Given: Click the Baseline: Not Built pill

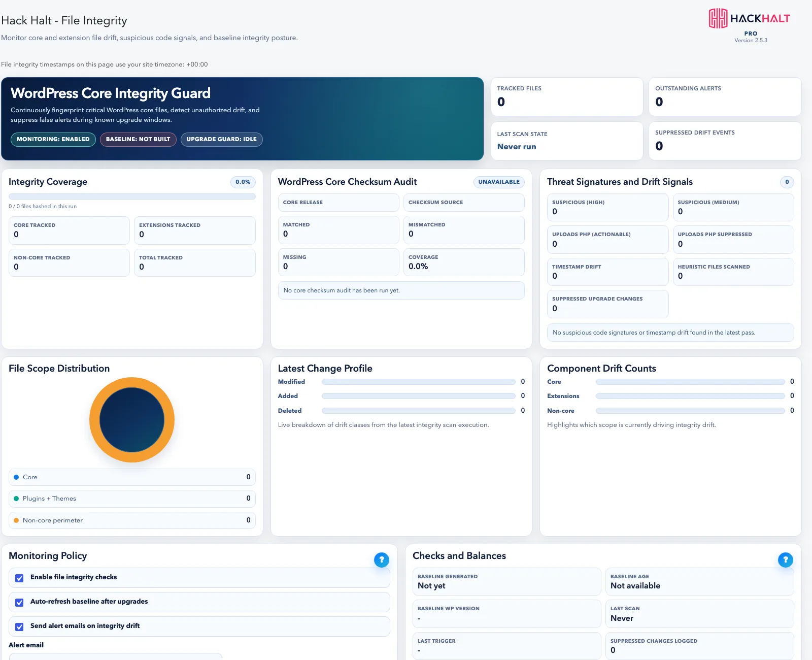Looking at the screenshot, I should click(x=138, y=139).
